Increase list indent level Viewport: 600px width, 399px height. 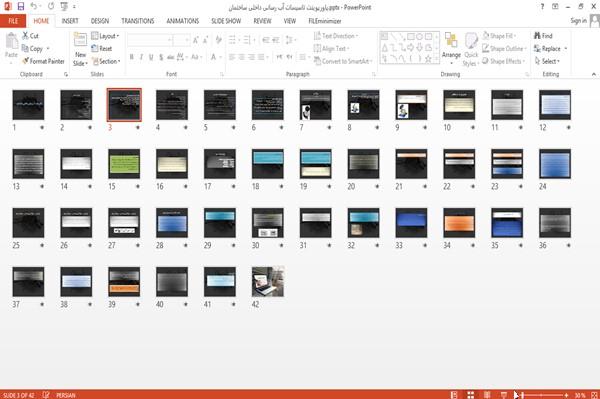(276, 40)
